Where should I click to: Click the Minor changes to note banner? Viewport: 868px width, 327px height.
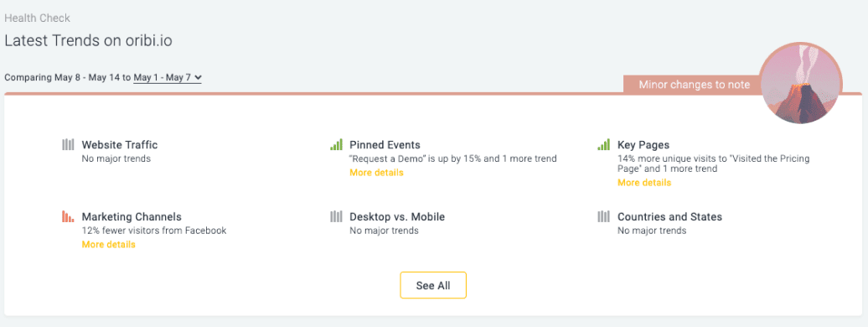click(x=695, y=85)
